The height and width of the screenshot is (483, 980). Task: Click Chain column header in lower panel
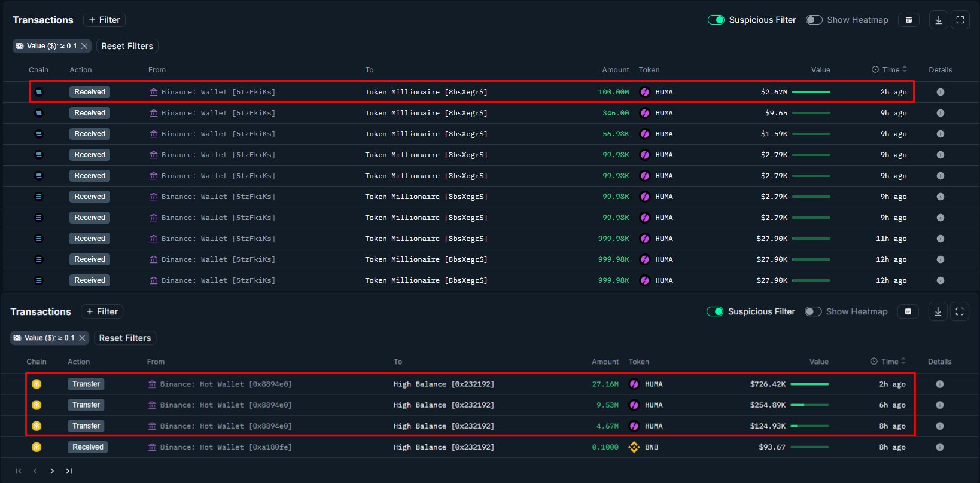tap(36, 362)
